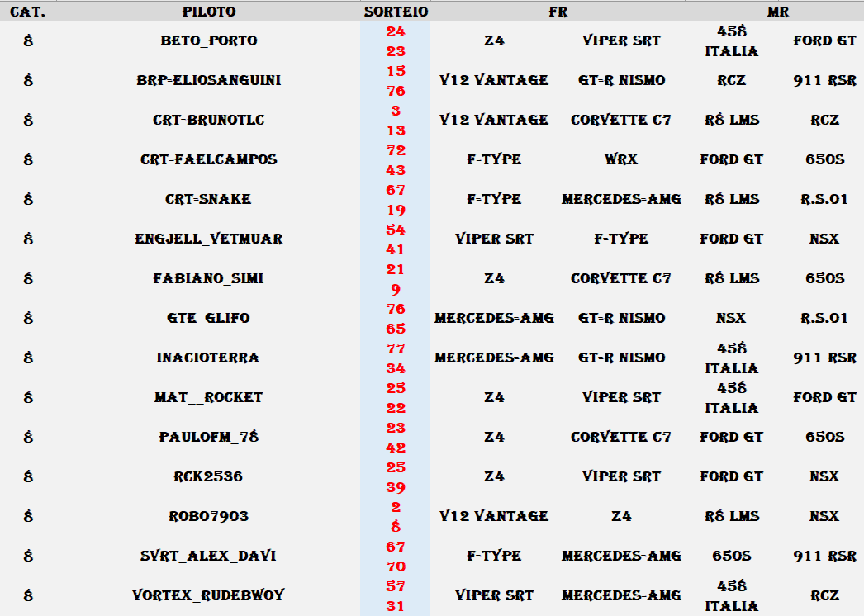Click sorteio number 2 in ROBO7903 row

(396, 508)
